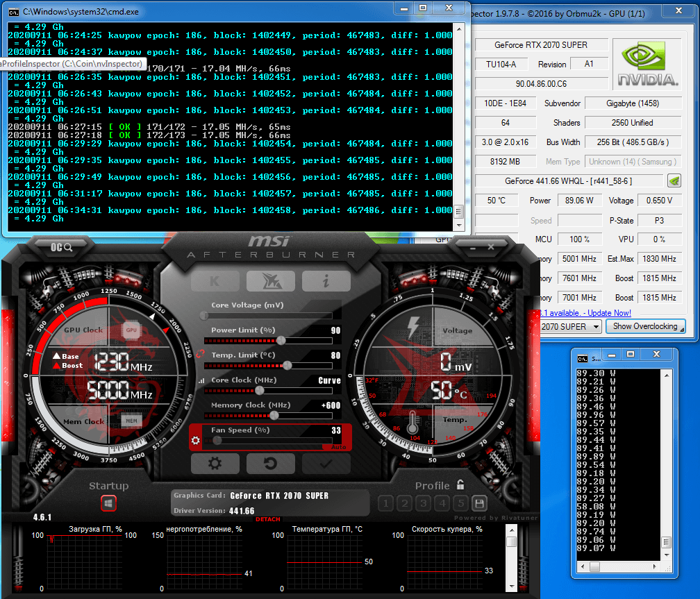Click the Show Overclocking button
Viewport: 700px width, 599px height.
click(x=645, y=326)
